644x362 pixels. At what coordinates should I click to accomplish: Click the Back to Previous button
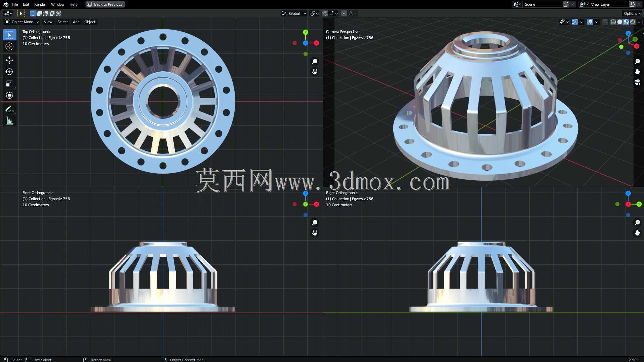pos(105,4)
